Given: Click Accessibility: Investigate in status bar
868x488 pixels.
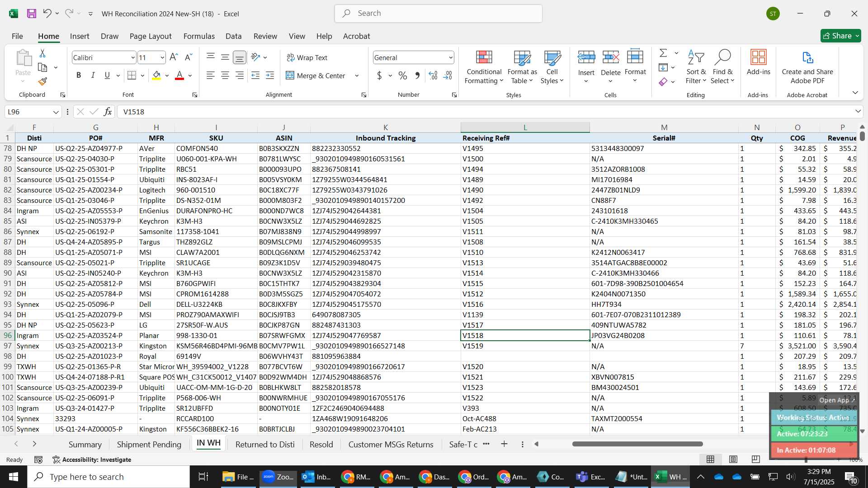Looking at the screenshot, I should [92, 460].
